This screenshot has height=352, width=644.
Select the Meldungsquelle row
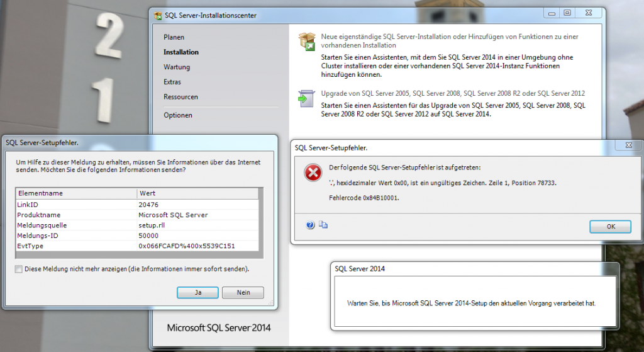point(138,225)
